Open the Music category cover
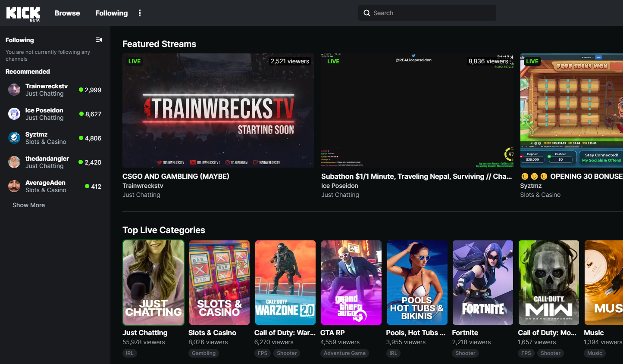 tap(604, 283)
